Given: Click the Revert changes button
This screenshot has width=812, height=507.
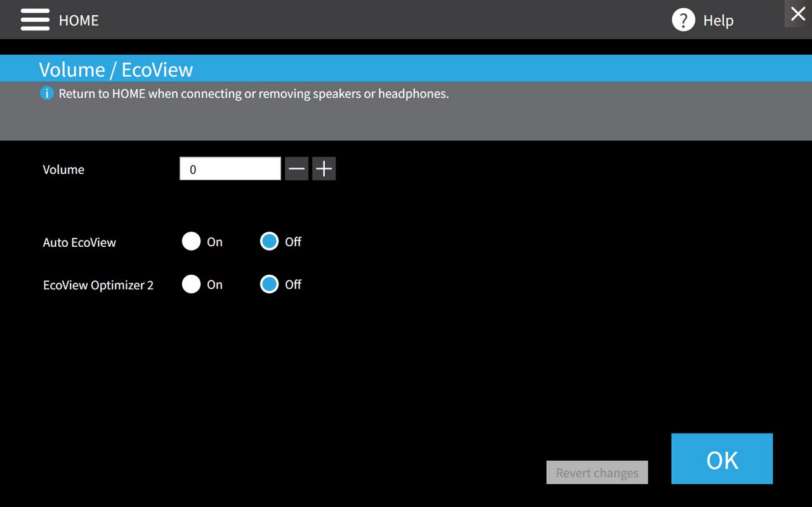Looking at the screenshot, I should [597, 473].
